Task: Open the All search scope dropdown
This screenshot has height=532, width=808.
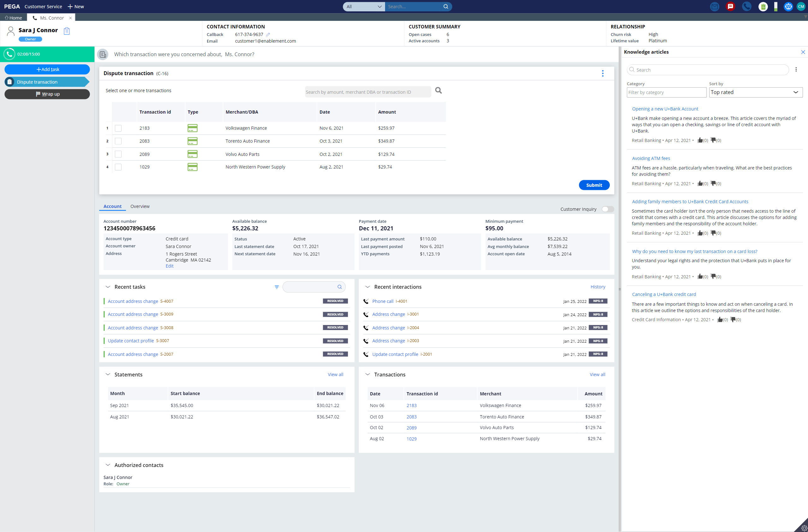Action: pyautogui.click(x=364, y=6)
